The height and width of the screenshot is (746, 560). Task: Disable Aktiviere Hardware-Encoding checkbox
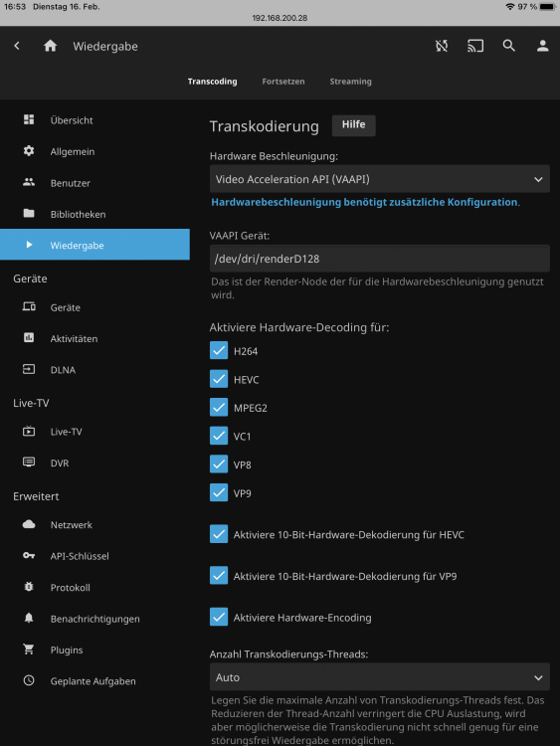tap(219, 617)
